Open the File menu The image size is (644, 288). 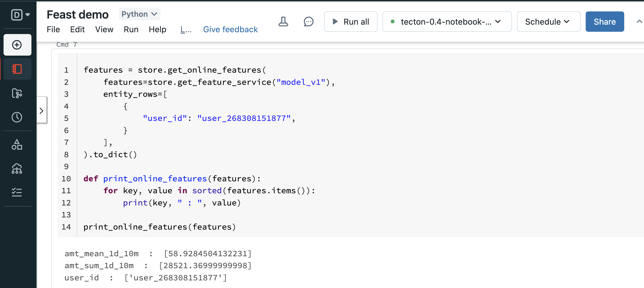[53, 29]
